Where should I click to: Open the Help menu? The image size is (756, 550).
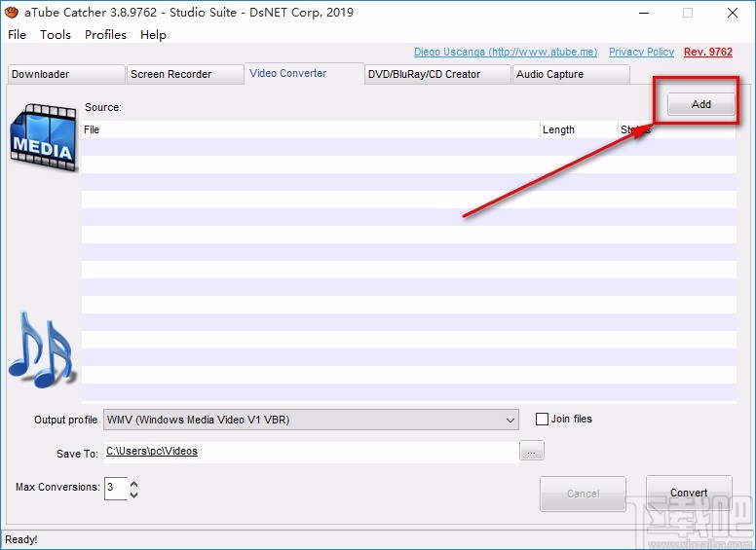point(153,35)
